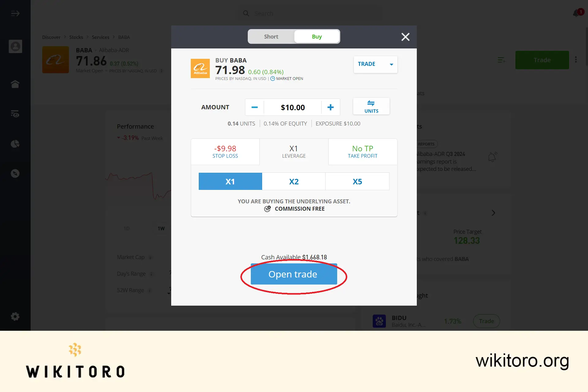Toggle between Short and Buy tabs
The width and height of the screenshot is (588, 392).
click(294, 36)
